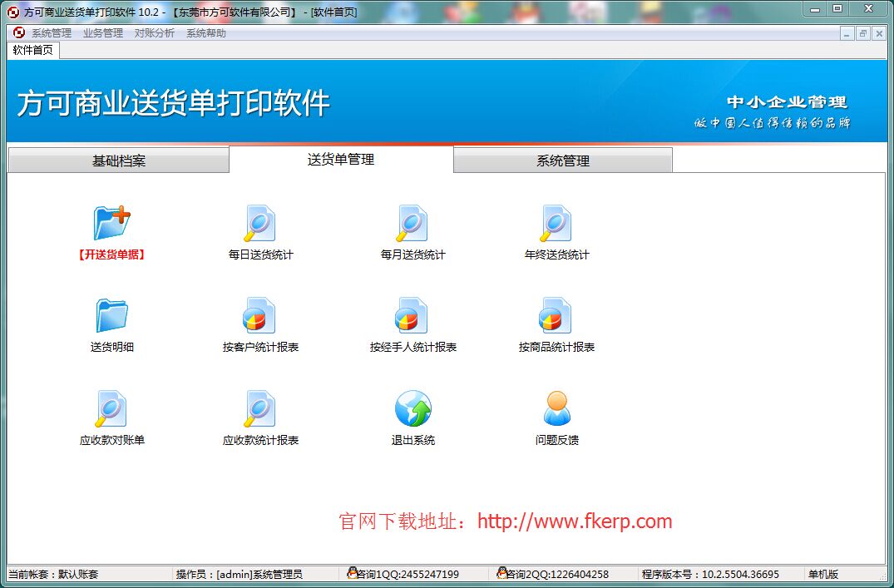
Task: Click the 送货明细 label text
Action: (111, 347)
